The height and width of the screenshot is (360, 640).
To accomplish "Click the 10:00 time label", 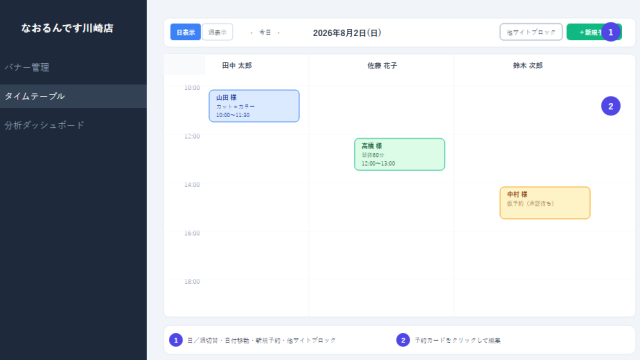I will (192, 88).
